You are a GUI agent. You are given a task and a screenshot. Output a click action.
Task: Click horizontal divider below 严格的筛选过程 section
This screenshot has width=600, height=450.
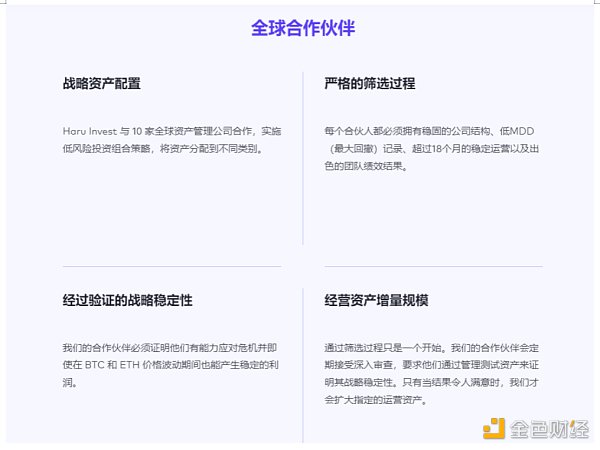click(433, 267)
